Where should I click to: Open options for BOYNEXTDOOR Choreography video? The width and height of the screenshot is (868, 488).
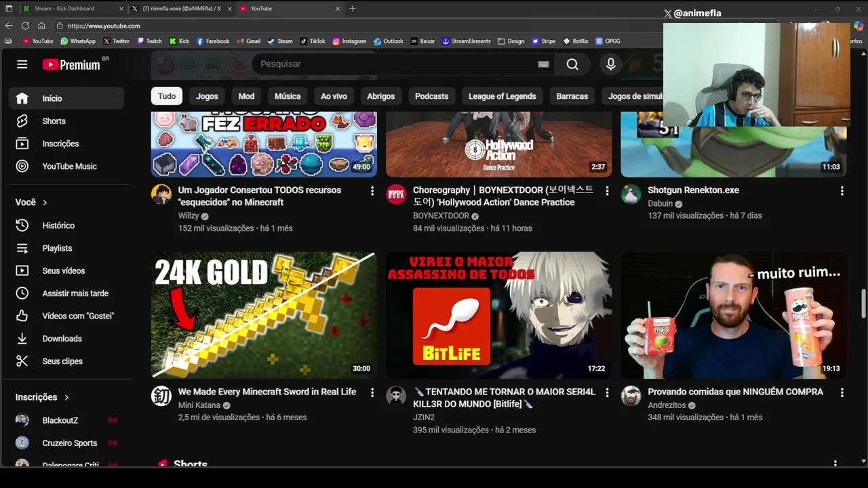(x=607, y=191)
